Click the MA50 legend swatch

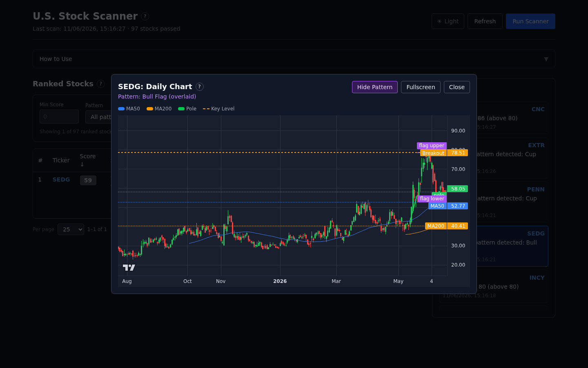[121, 109]
